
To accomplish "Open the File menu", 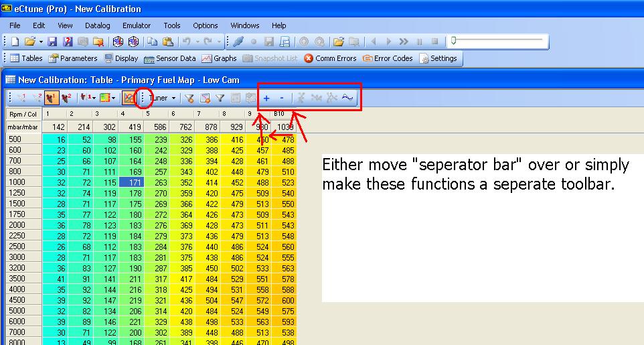I will [x=15, y=25].
